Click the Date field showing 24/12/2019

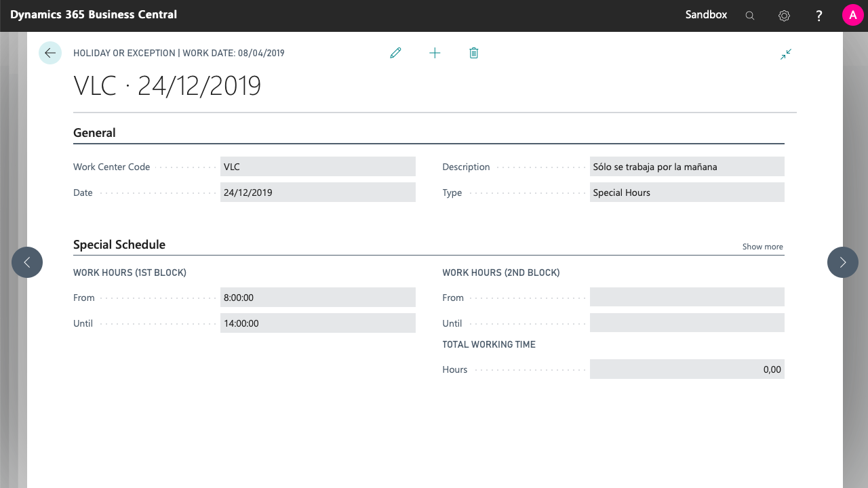(x=317, y=192)
